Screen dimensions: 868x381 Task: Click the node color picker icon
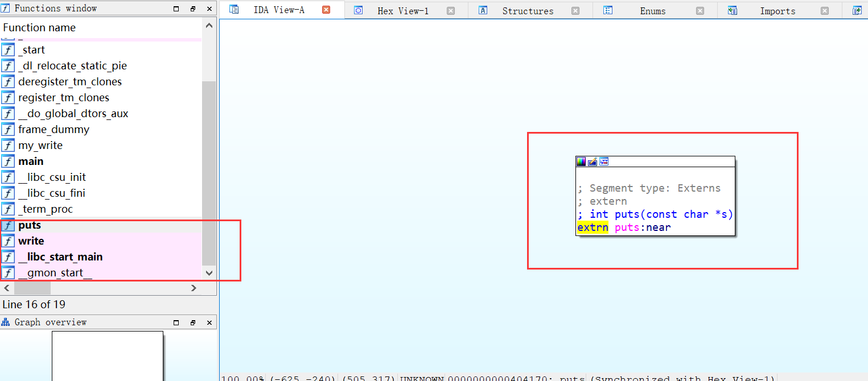(581, 161)
